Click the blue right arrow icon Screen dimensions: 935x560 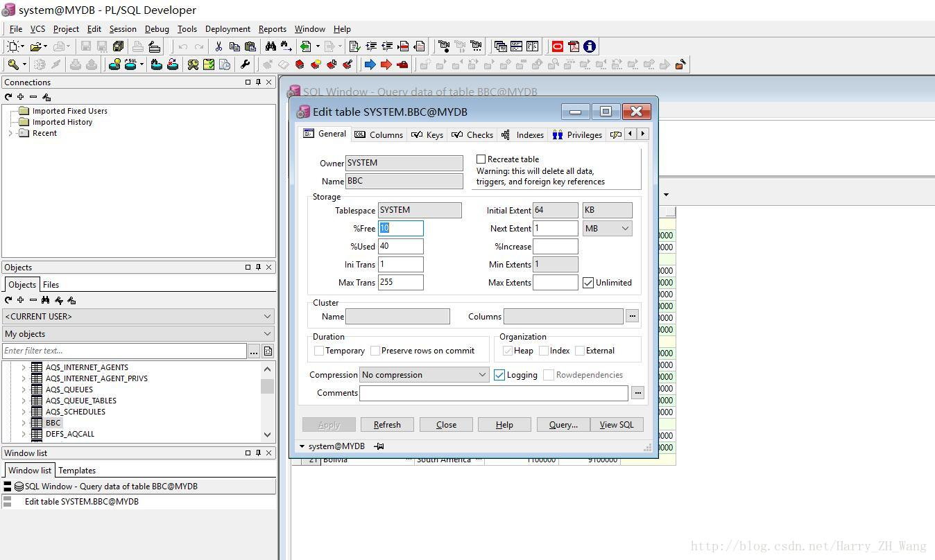[370, 64]
